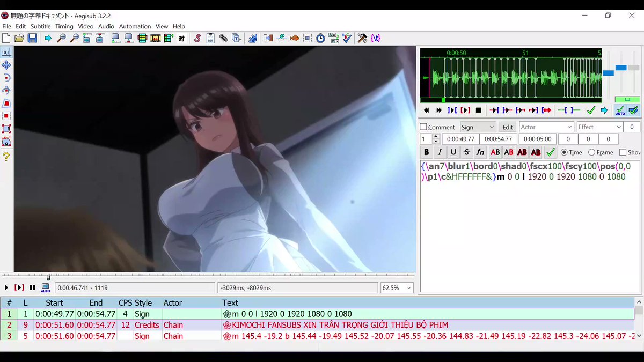Toggle audio auto-commit AUTO checkmark
The height and width of the screenshot is (362, 644).
click(x=620, y=110)
